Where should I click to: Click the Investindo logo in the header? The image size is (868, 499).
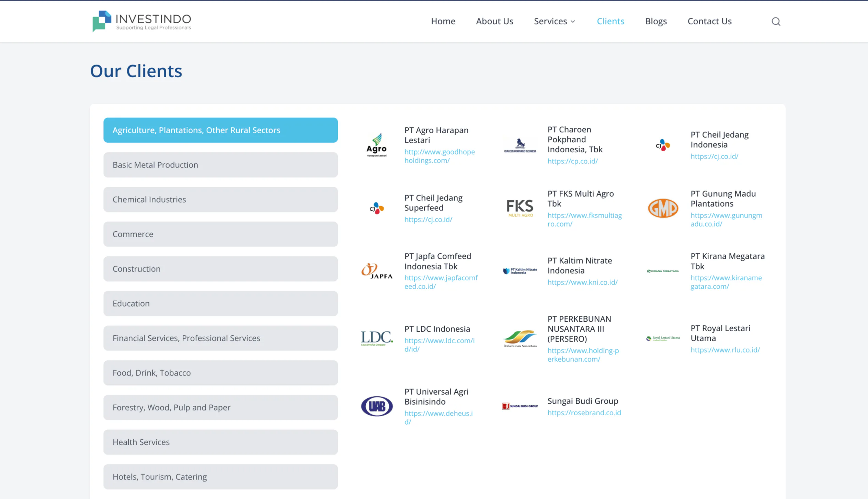141,21
